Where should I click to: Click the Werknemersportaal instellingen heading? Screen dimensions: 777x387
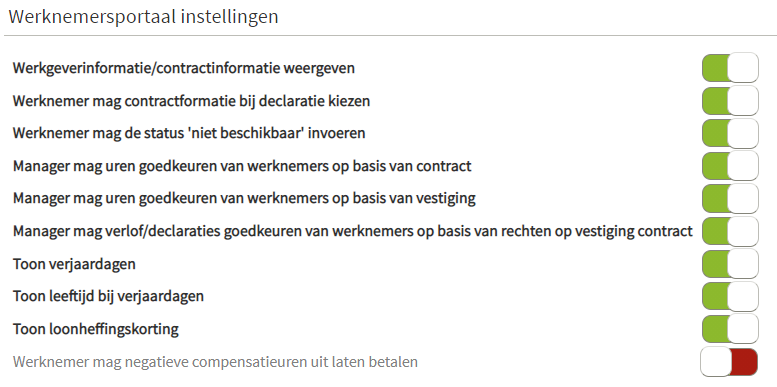(143, 17)
